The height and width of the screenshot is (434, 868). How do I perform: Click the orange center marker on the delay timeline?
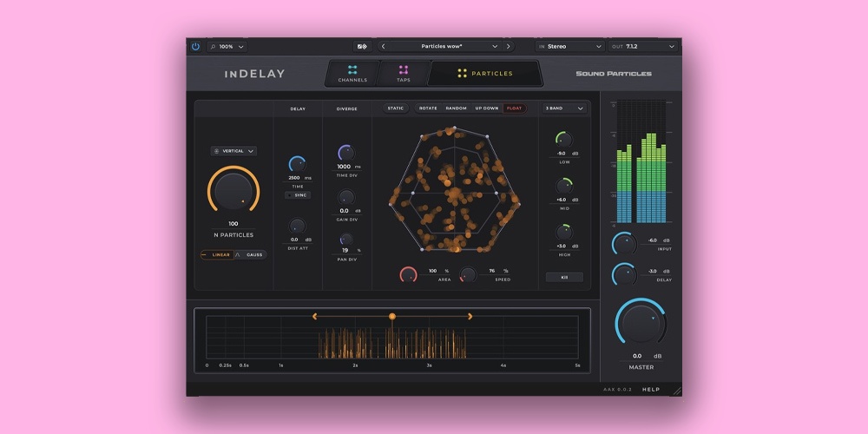[x=392, y=317]
